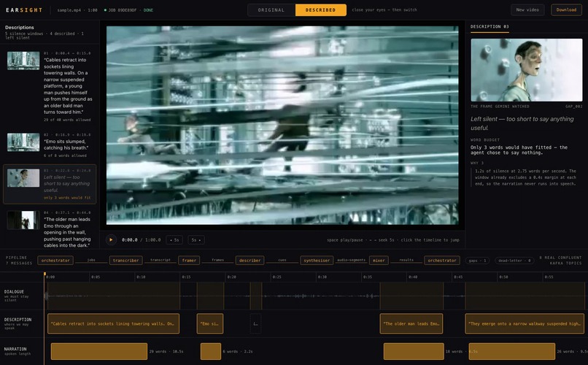Image resolution: width=588 pixels, height=365 pixels.
Task: Click the synthesiser pipeline node
Action: click(317, 261)
